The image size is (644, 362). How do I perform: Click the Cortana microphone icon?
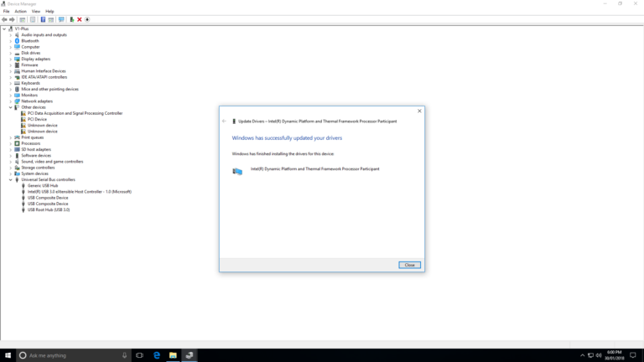(124, 355)
